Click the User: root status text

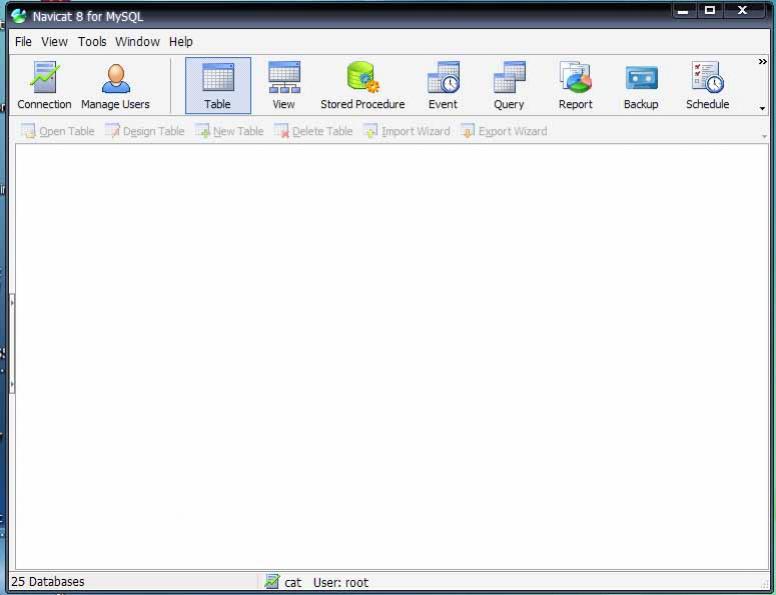340,583
